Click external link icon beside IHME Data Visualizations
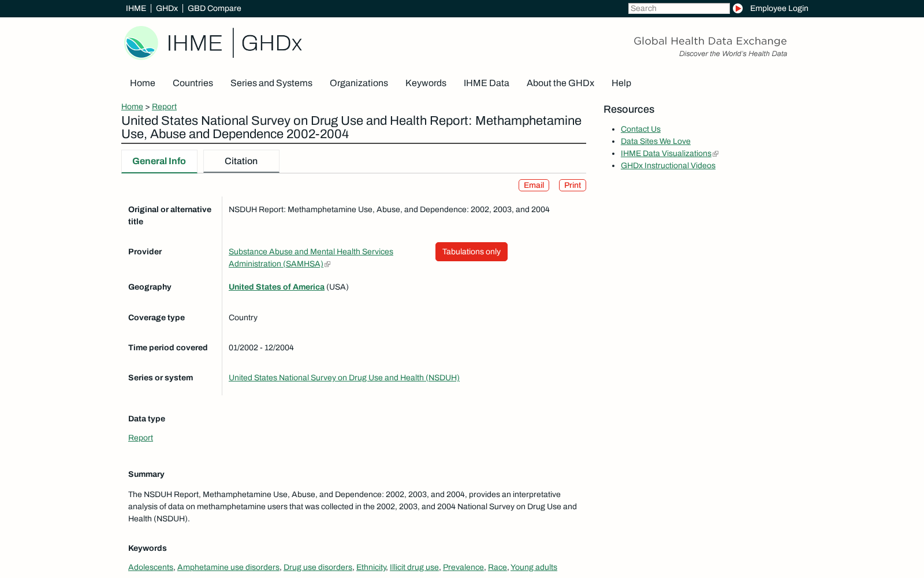924x578 pixels. (716, 154)
